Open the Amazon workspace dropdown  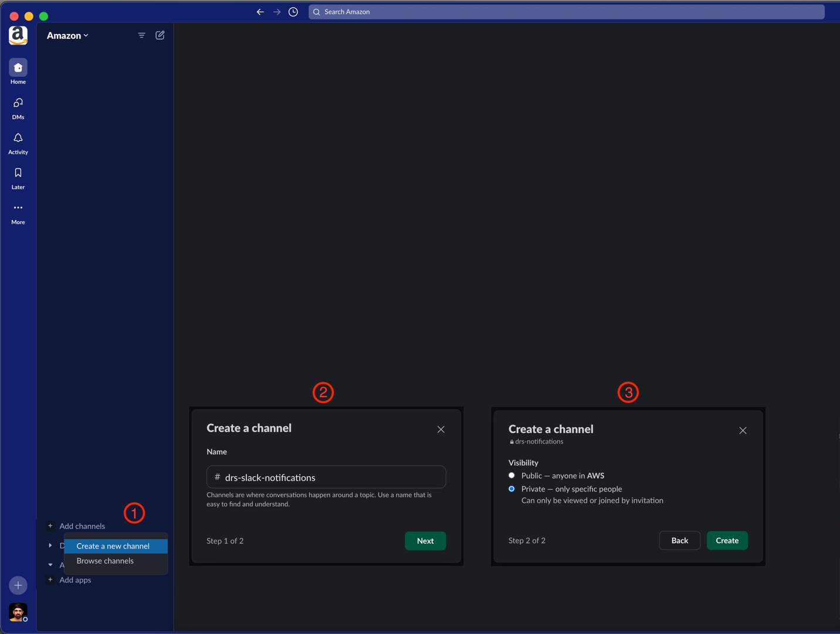(67, 36)
